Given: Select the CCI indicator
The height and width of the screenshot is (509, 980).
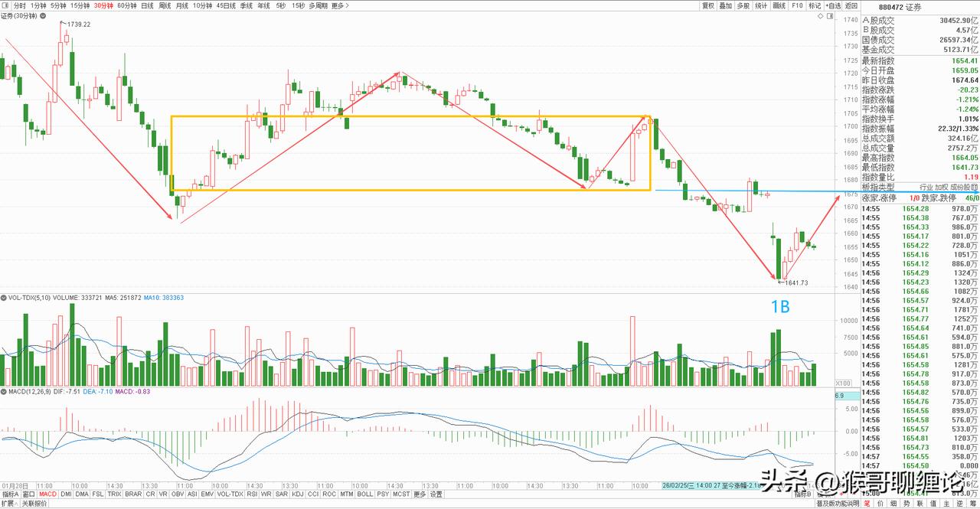Looking at the screenshot, I should (313, 494).
